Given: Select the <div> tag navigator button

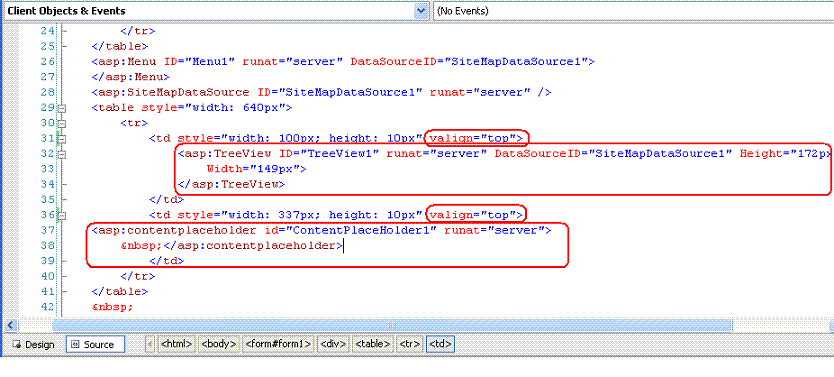Looking at the screenshot, I should coord(332,344).
